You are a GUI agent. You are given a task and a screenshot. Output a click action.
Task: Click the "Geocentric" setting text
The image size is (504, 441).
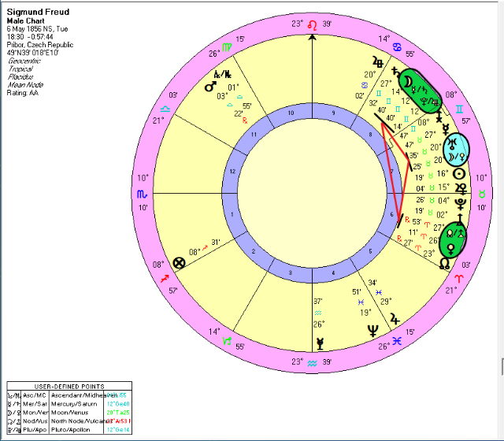[24, 61]
